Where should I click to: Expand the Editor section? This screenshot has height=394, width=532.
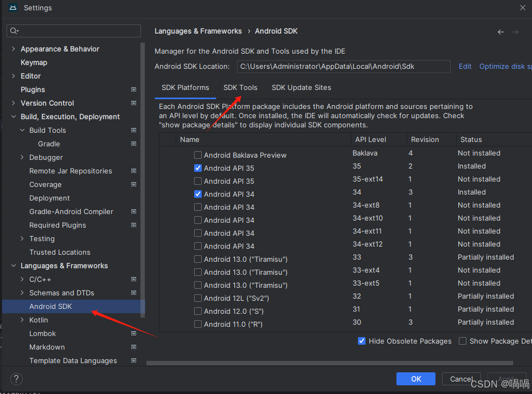13,76
